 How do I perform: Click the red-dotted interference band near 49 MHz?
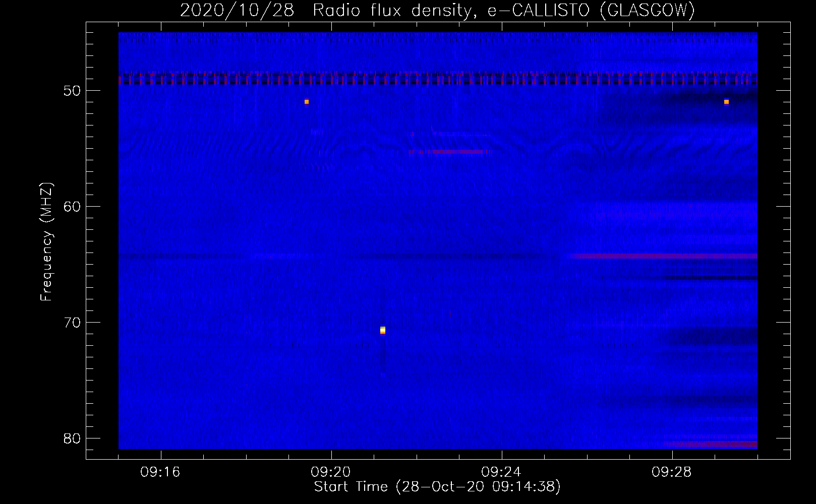pyautogui.click(x=438, y=79)
